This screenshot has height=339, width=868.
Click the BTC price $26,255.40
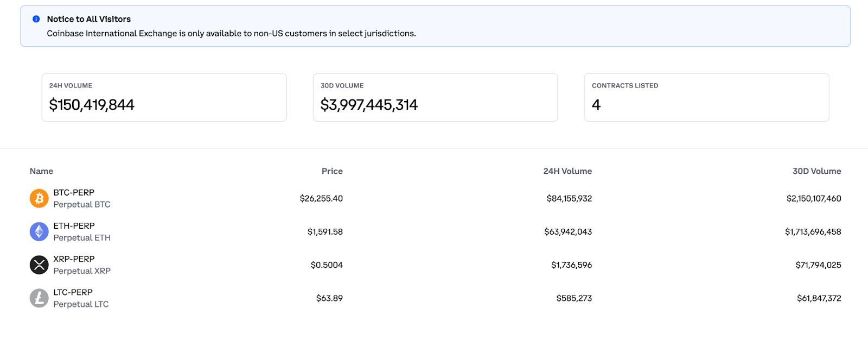pyautogui.click(x=321, y=198)
